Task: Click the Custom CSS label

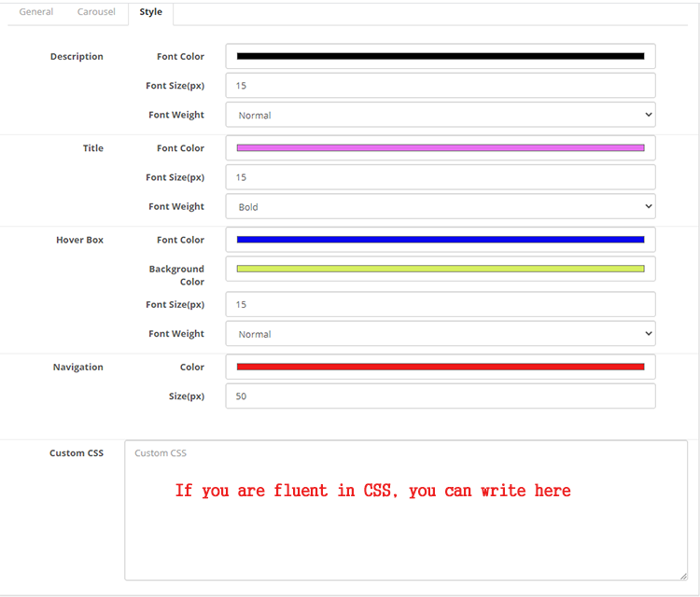Action: (77, 453)
